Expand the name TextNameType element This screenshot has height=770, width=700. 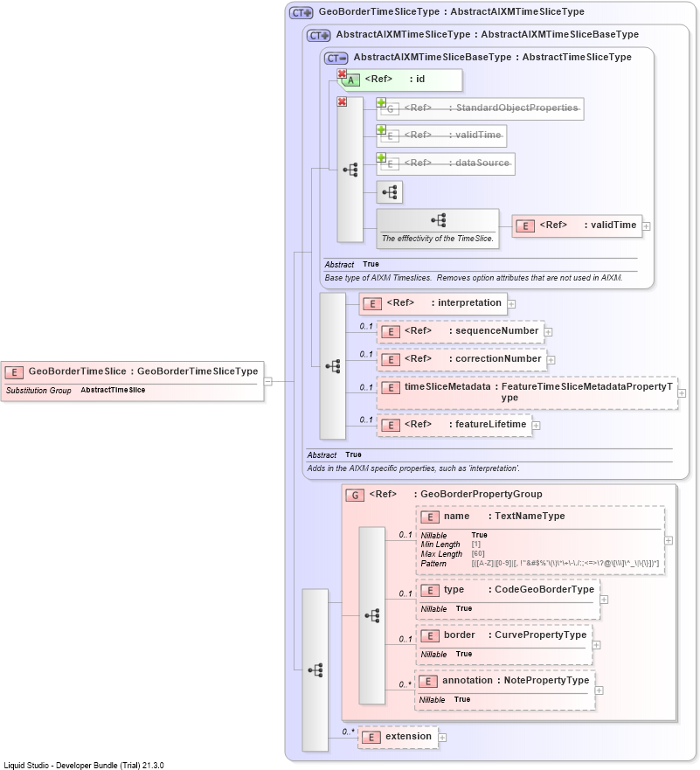(669, 540)
